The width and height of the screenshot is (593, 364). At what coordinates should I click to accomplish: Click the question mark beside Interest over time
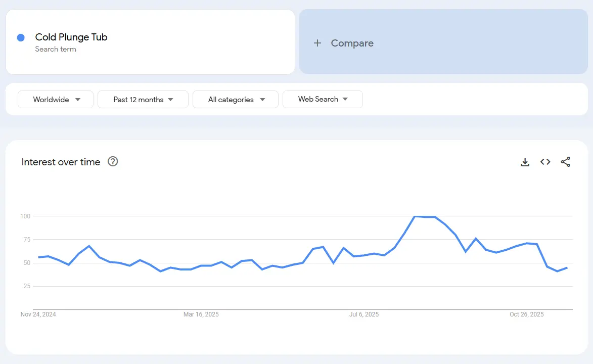click(x=113, y=161)
